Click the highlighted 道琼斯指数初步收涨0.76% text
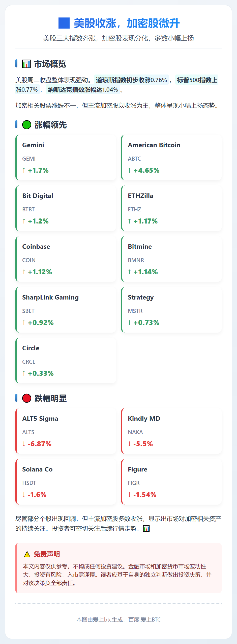 click(131, 80)
